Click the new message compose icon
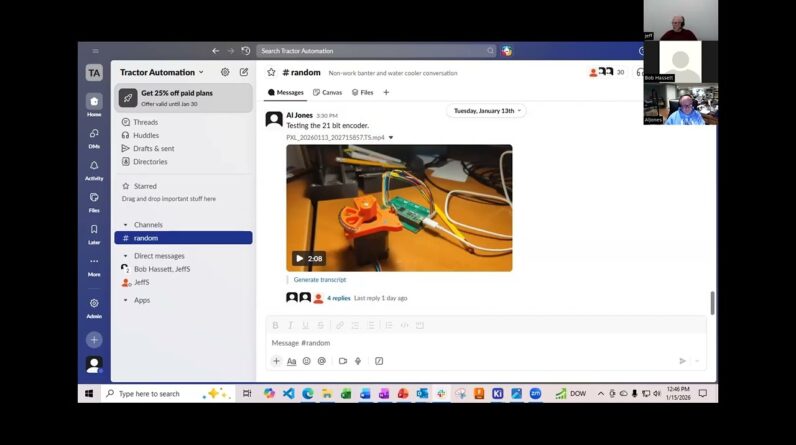Viewport: 796px width, 445px height. (x=244, y=72)
